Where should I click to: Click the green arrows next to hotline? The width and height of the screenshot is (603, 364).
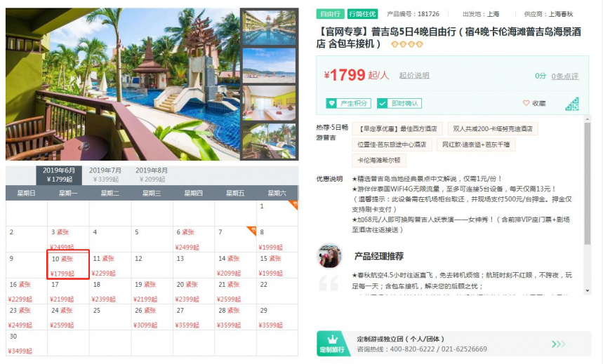pyautogui.click(x=558, y=344)
